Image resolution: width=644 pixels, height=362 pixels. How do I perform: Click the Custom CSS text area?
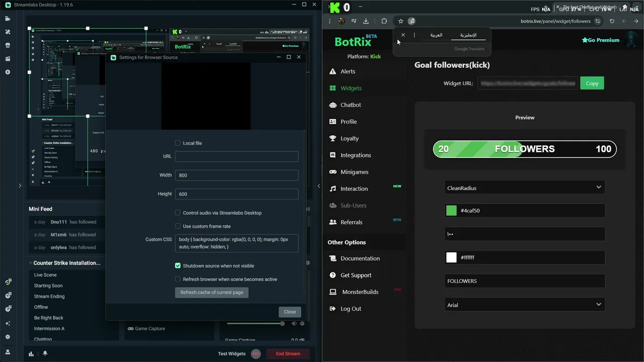click(x=236, y=243)
